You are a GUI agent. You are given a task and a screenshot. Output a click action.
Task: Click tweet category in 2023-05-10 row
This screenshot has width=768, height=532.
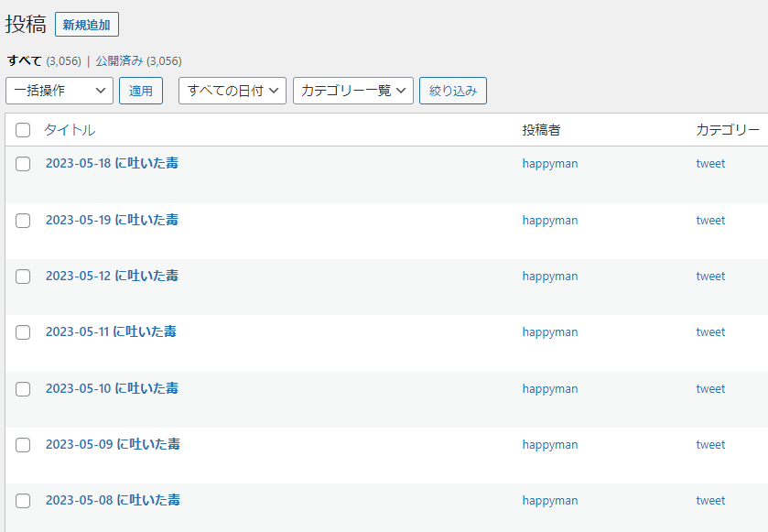[710, 389]
